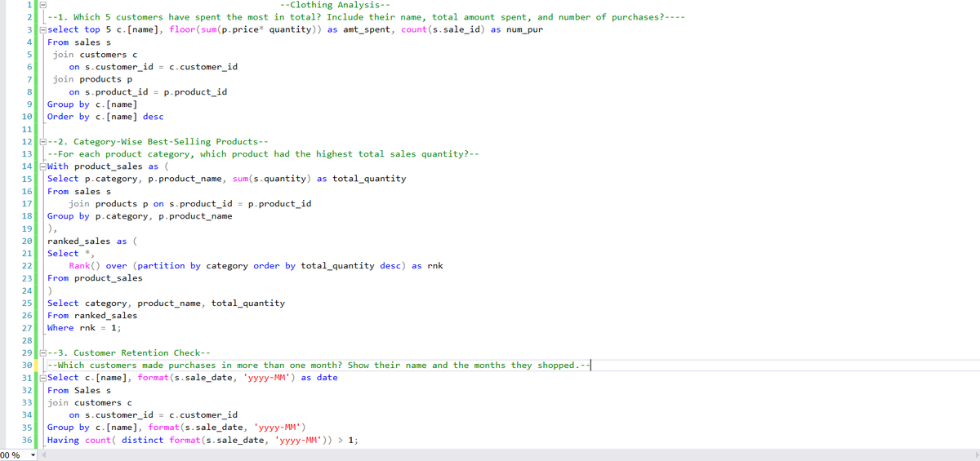
Task: Click the horizontal scrollbar left arrow
Action: (x=43, y=455)
